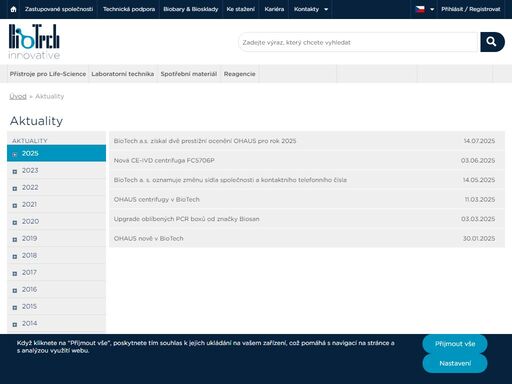Screen dimensions: 512x384
Task: Select year 2019 in Aktuality sidebar
Action: 56,238
